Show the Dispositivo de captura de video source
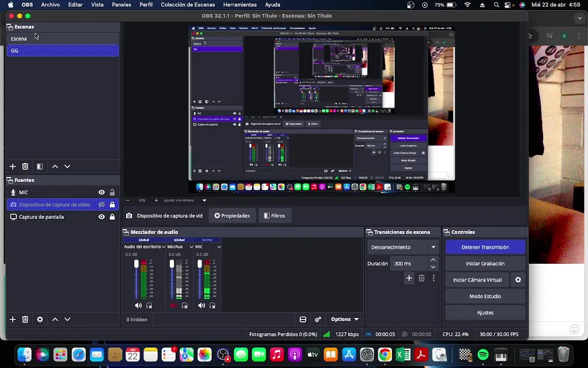 (x=102, y=204)
